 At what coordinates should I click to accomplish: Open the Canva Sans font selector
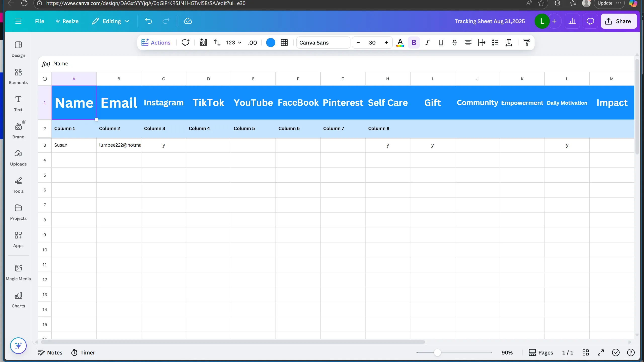(323, 43)
